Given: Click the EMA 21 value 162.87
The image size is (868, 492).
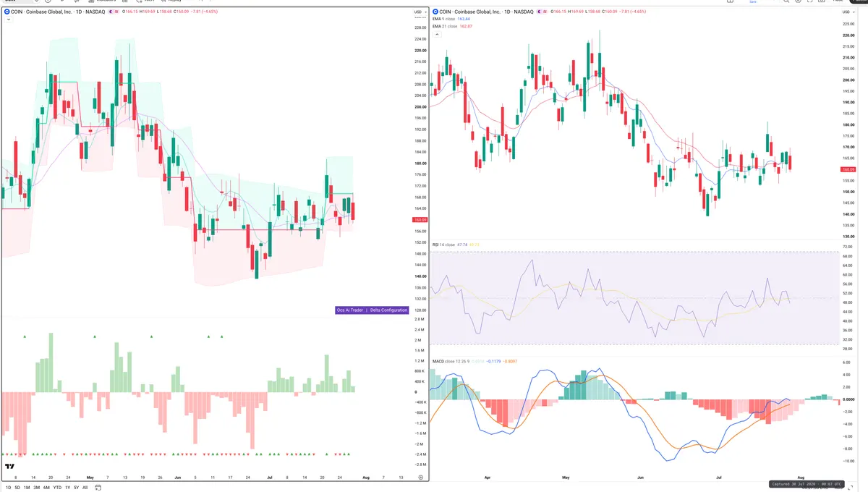Looking at the screenshot, I should tap(466, 26).
